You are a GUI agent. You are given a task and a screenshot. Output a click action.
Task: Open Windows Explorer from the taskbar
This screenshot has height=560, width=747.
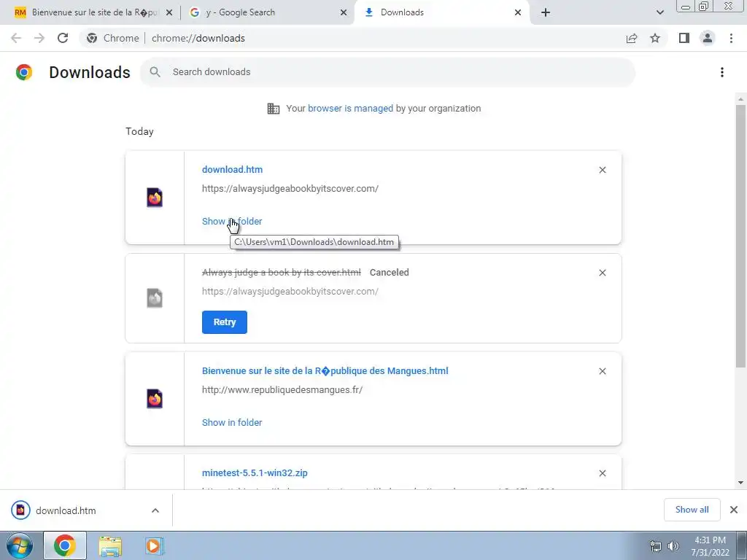point(110,545)
